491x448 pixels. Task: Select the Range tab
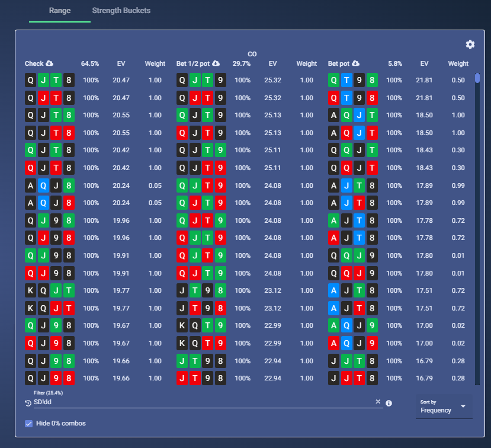point(59,11)
